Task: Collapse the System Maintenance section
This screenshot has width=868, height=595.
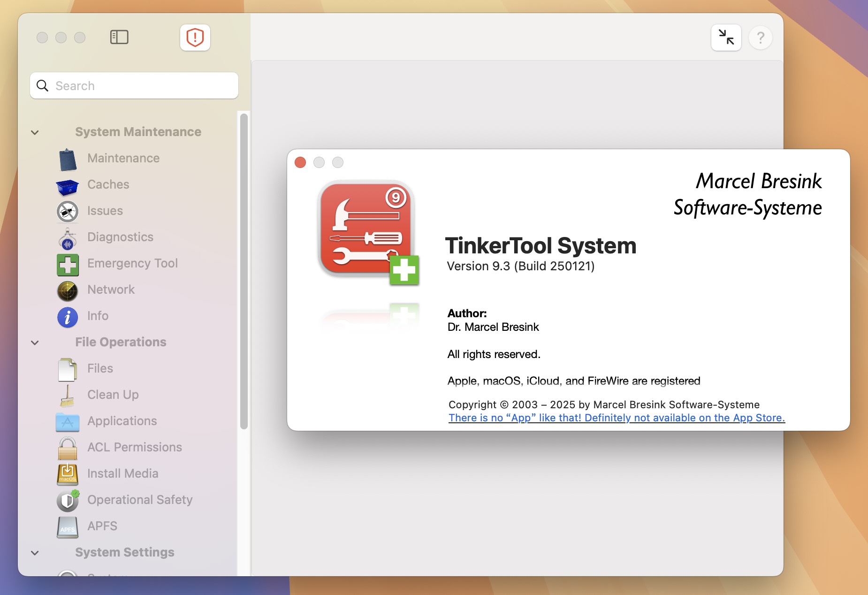Action: pyautogui.click(x=35, y=132)
